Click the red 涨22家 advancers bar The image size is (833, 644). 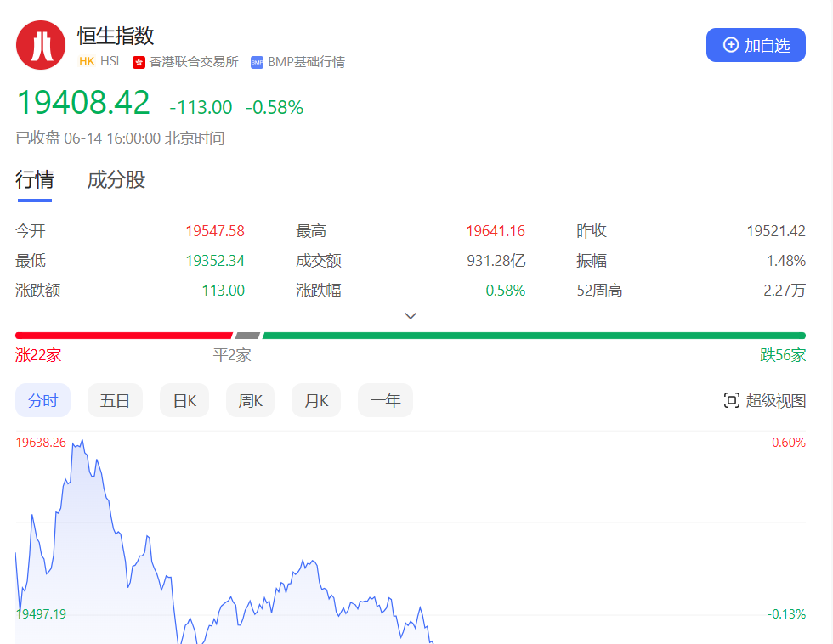(123, 336)
